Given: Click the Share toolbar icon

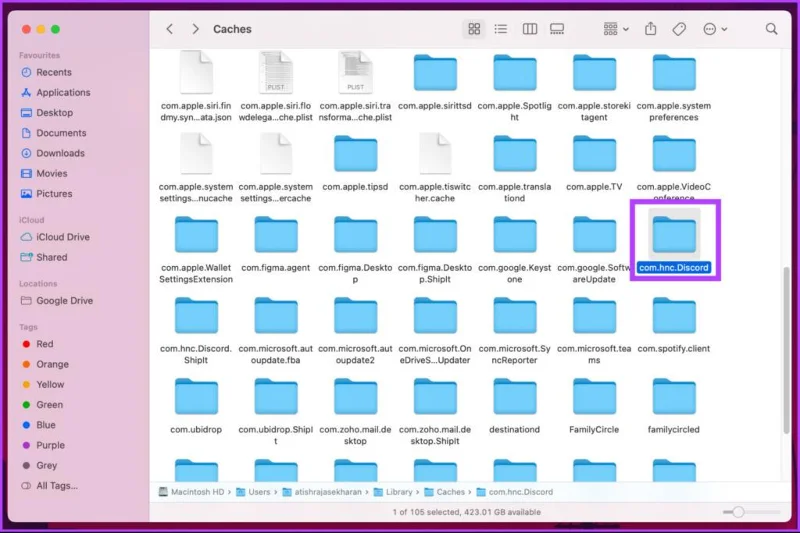Looking at the screenshot, I should [x=651, y=29].
